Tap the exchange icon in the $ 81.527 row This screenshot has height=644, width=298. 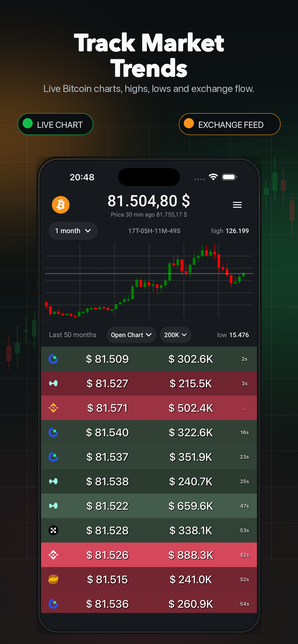click(x=53, y=383)
